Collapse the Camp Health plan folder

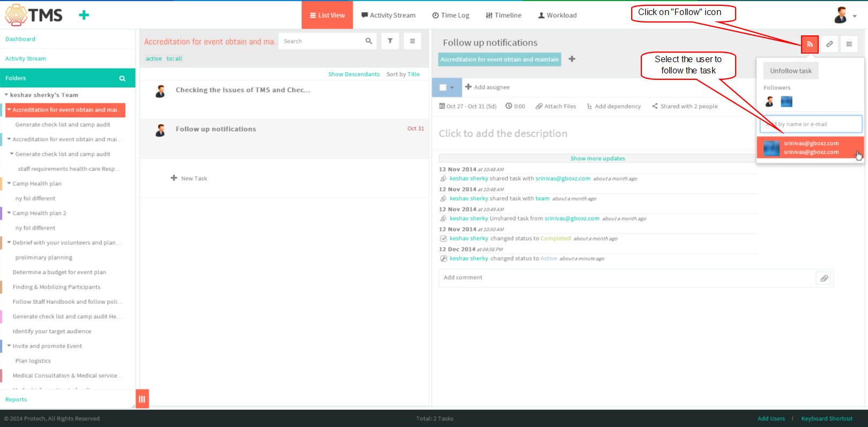click(9, 183)
